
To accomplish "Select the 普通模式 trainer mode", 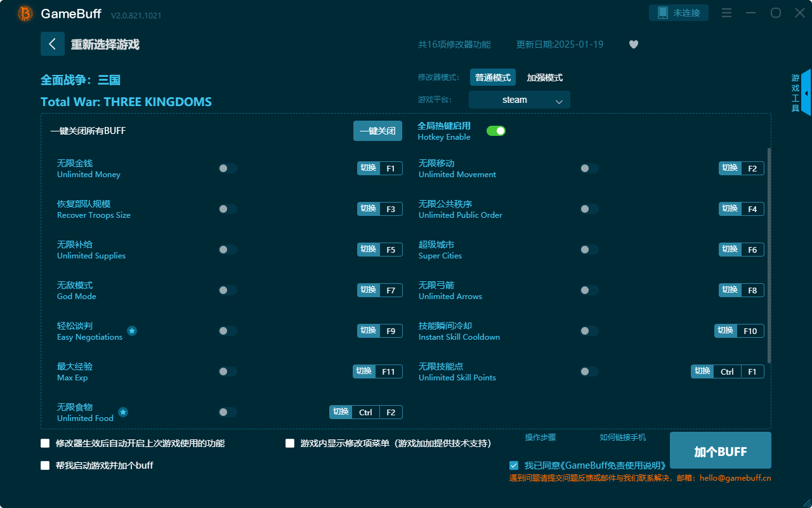I will [492, 77].
